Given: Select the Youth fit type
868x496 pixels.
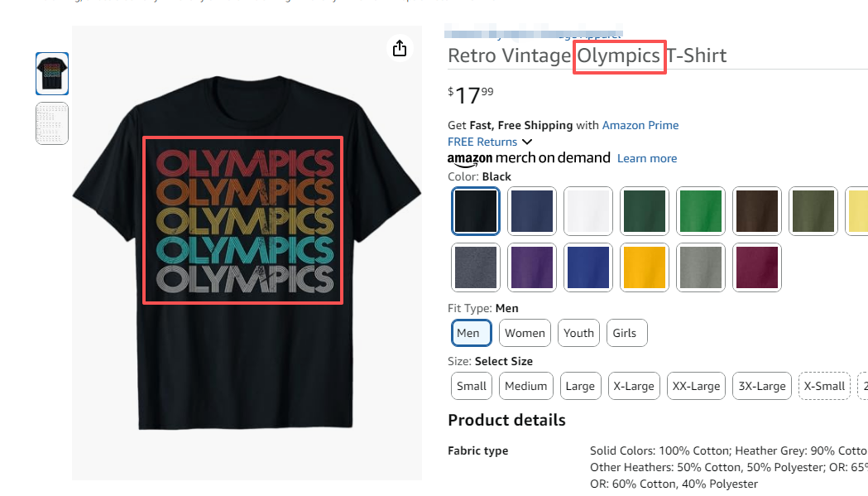Looking at the screenshot, I should [578, 333].
